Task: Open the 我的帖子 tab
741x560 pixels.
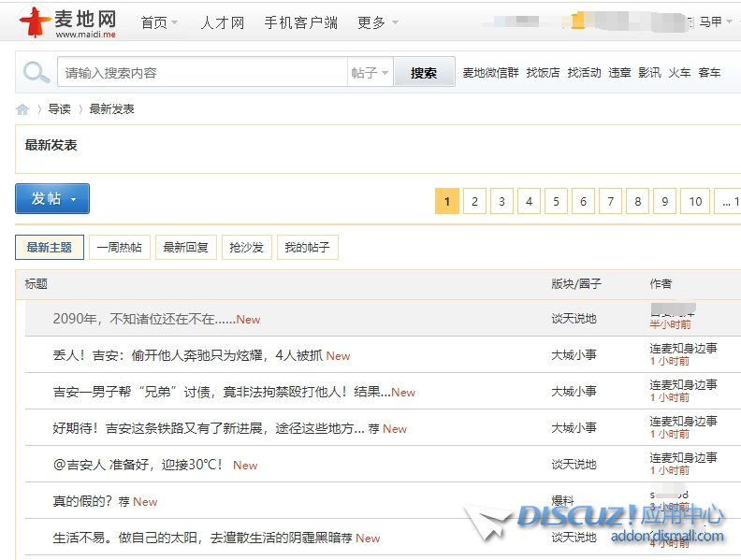Action: 307,248
